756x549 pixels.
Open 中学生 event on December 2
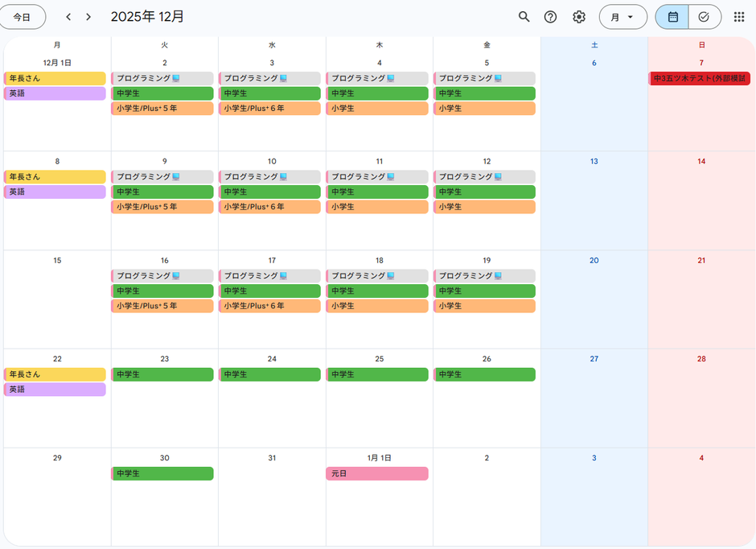[x=162, y=93]
